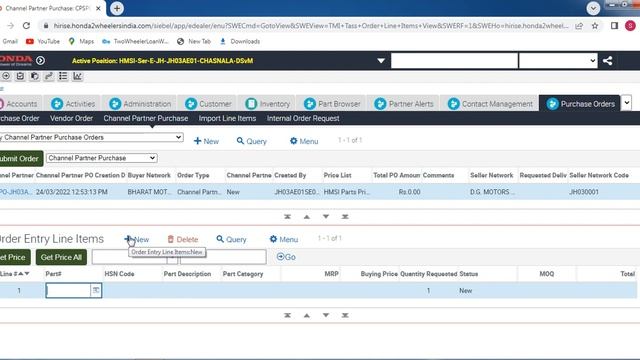Click the JH030001 seller network code cell

584,192
